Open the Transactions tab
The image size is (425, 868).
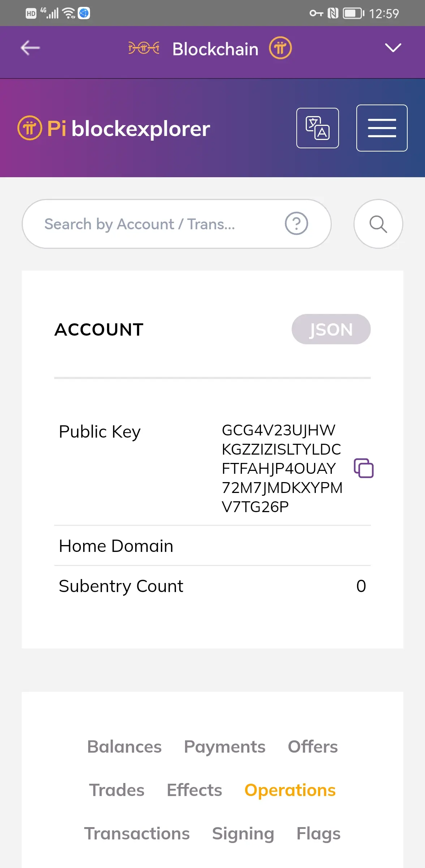(x=137, y=834)
